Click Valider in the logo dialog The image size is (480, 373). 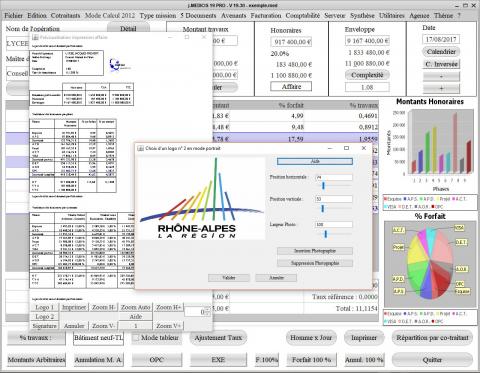[229, 278]
